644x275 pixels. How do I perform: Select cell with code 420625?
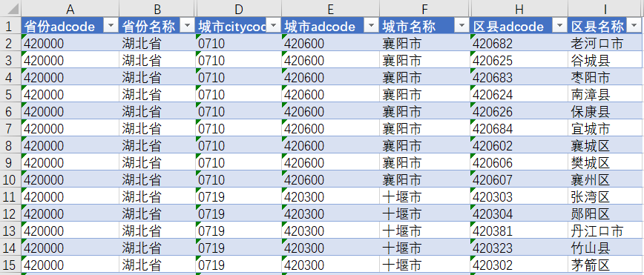519,60
